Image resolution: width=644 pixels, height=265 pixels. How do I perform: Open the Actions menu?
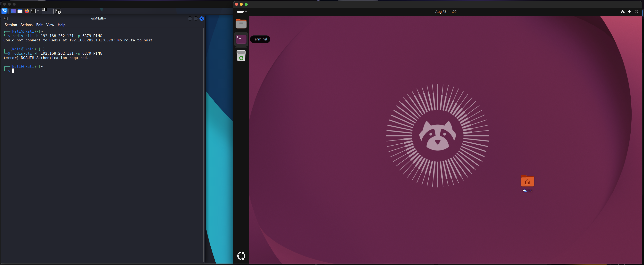pyautogui.click(x=27, y=25)
